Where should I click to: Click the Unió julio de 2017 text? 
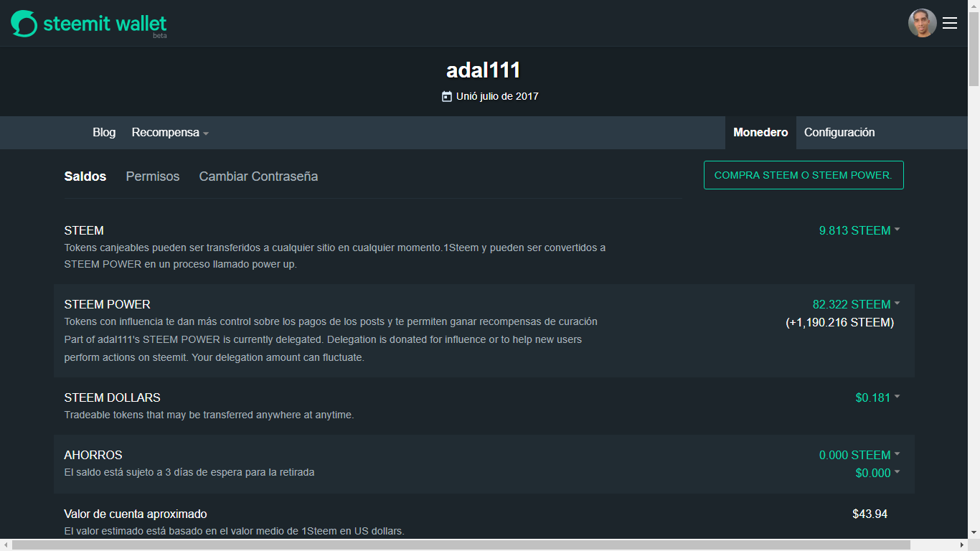point(497,96)
